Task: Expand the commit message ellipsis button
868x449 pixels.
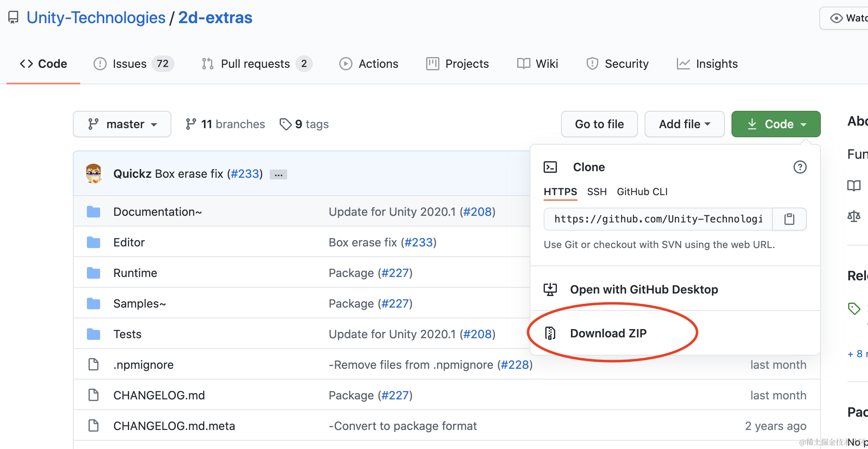Action: click(x=278, y=174)
